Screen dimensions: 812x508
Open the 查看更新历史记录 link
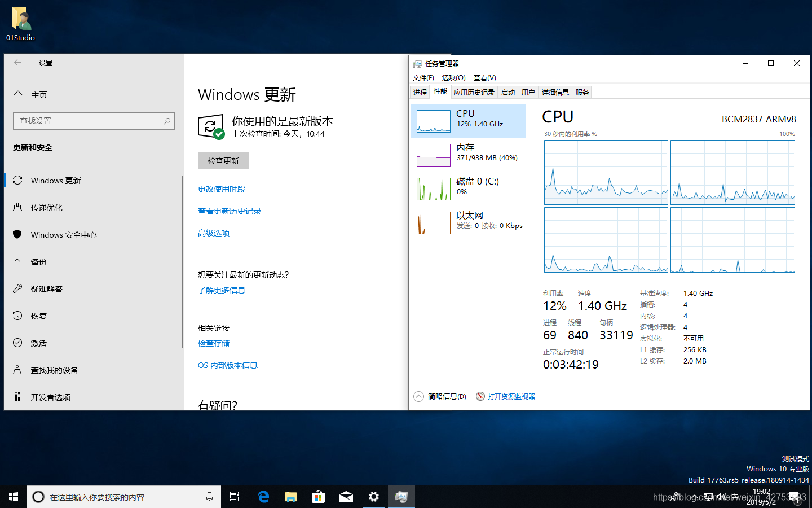[x=230, y=211]
